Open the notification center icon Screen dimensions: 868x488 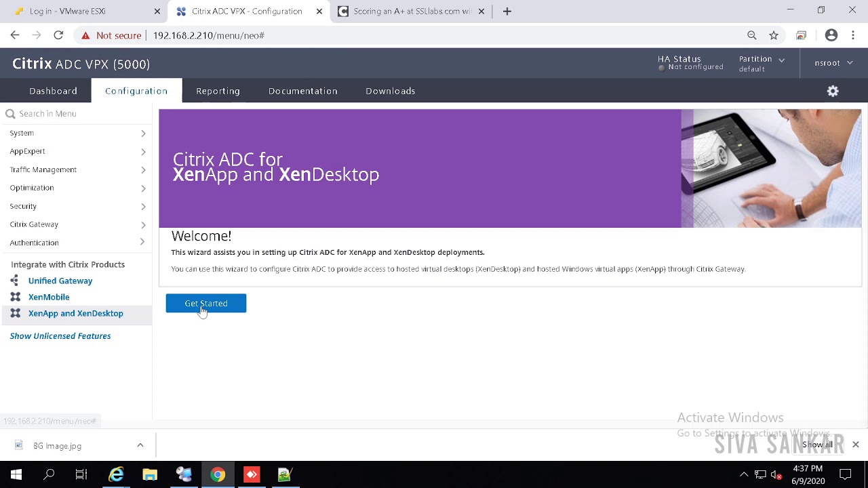pos(846,474)
